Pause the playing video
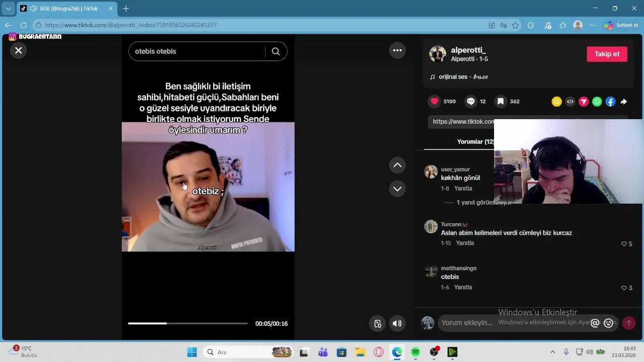The image size is (644, 362). coord(208,187)
